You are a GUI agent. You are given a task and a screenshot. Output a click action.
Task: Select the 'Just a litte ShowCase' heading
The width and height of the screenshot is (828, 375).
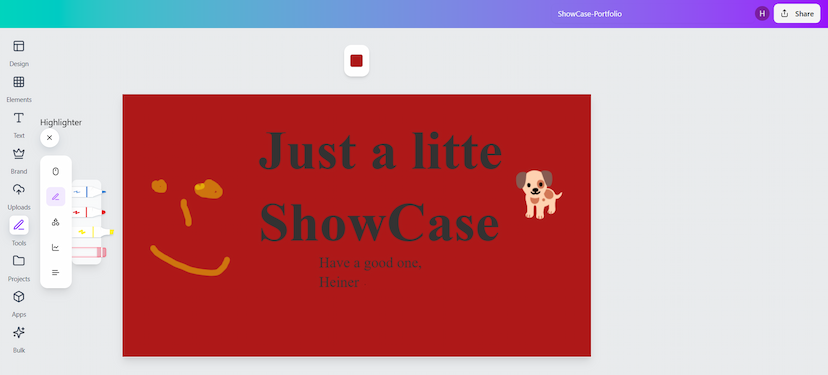coord(380,187)
